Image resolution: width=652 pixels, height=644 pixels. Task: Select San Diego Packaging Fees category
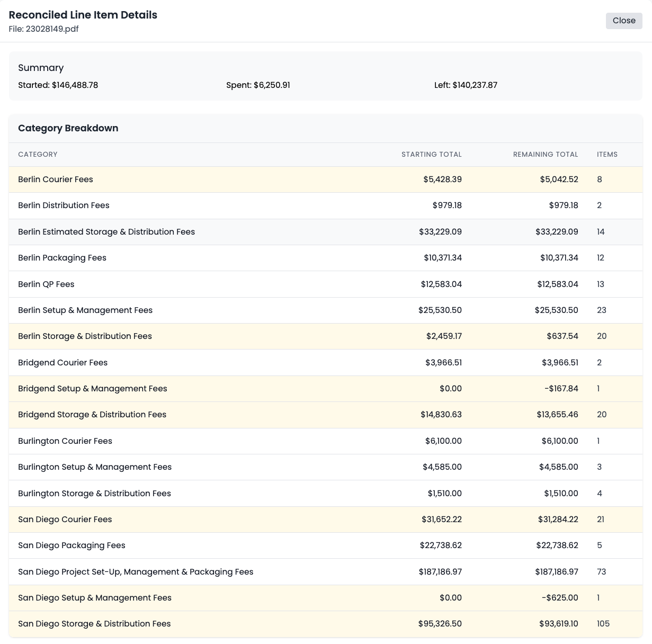[x=326, y=545]
